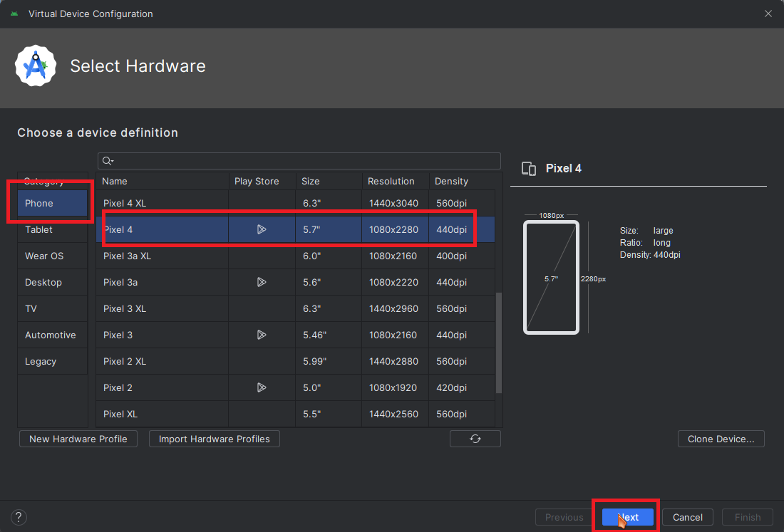Click the 1440x2560 resolution cell
Image resolution: width=784 pixels, height=532 pixels.
(x=393, y=414)
